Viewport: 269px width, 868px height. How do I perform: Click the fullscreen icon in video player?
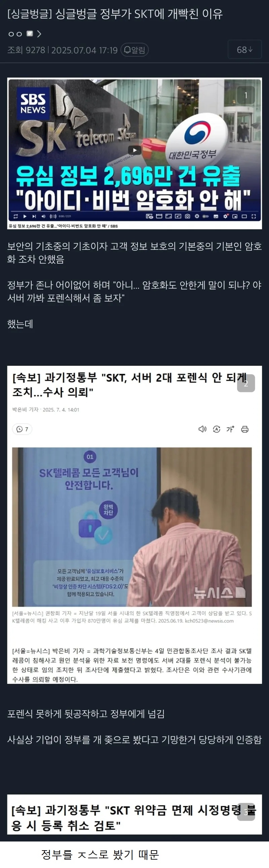click(254, 216)
